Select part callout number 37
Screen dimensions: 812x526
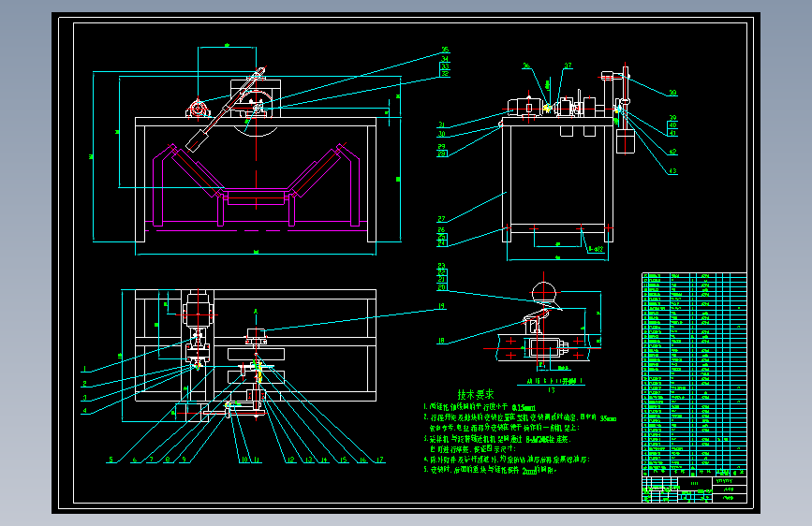[x=568, y=66]
